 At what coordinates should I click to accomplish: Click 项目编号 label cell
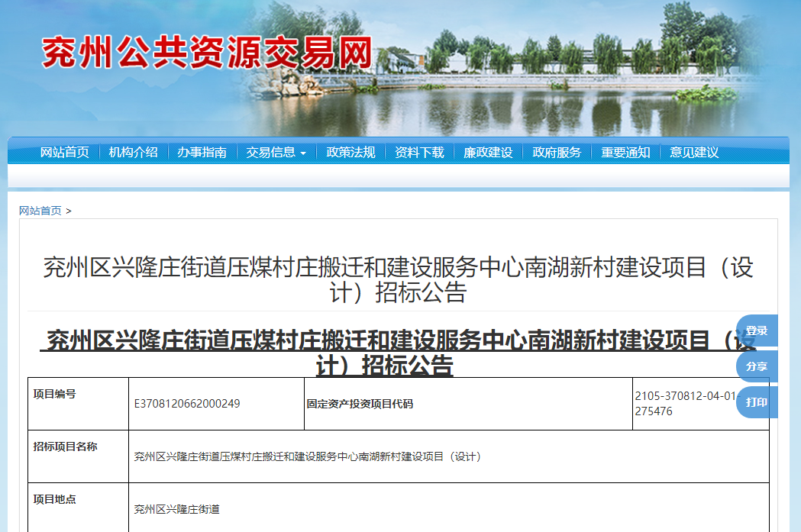[78, 404]
